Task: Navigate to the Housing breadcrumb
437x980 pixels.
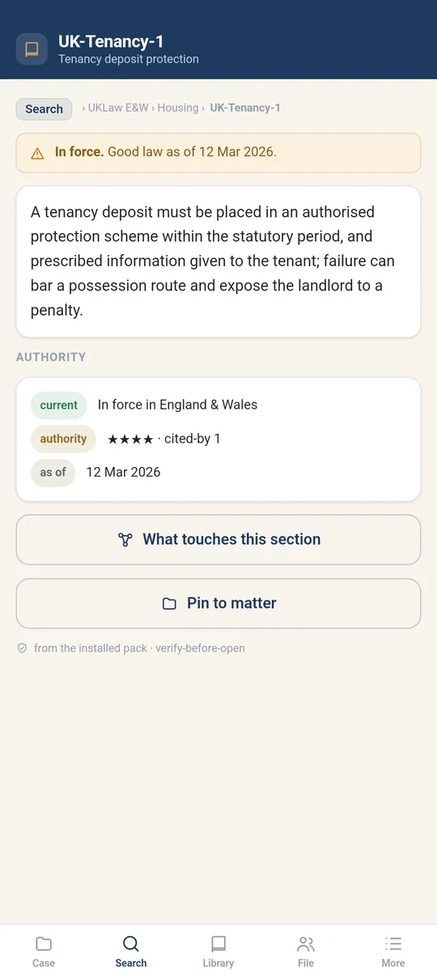Action: click(178, 108)
